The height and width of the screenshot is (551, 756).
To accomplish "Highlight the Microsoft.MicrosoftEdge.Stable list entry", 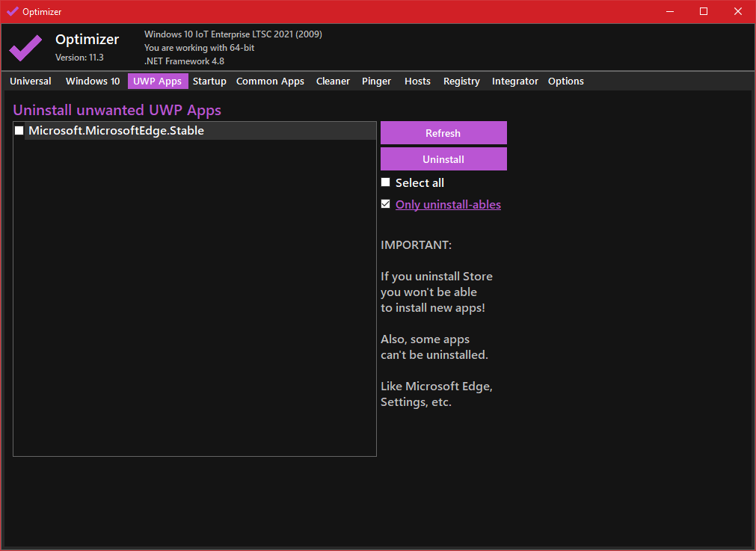I will pos(116,131).
